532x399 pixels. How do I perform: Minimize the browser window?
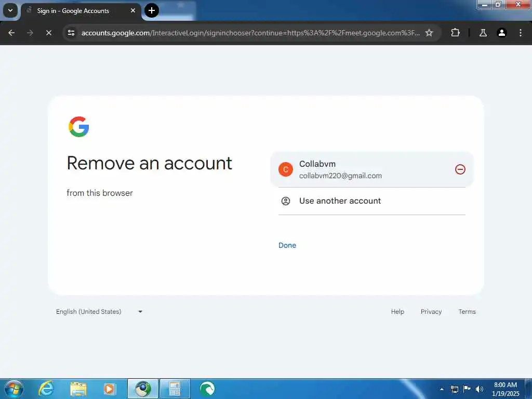[485, 5]
